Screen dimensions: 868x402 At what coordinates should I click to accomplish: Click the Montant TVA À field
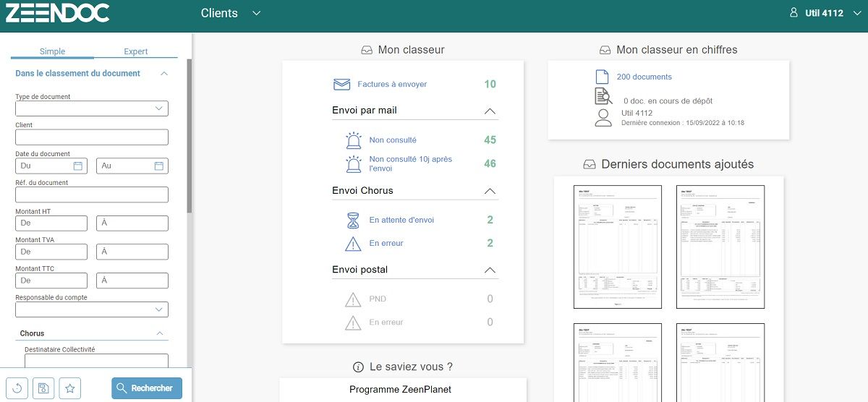[x=132, y=252]
